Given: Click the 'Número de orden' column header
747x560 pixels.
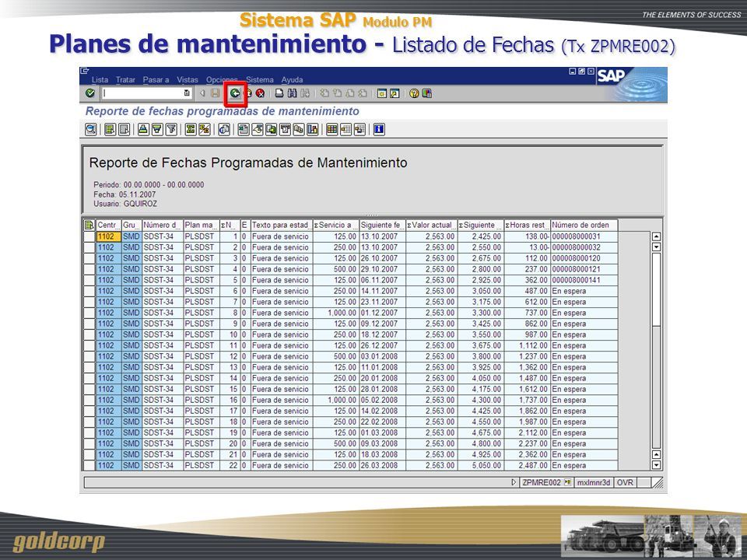Looking at the screenshot, I should pos(584,225).
